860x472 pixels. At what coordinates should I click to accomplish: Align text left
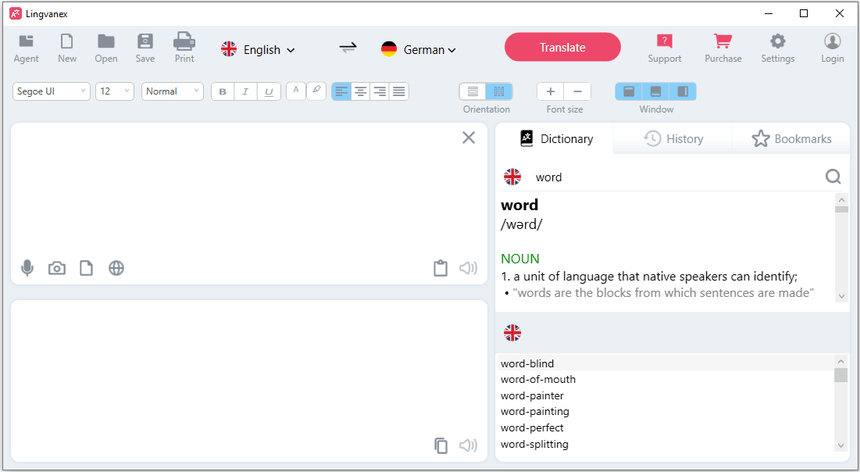click(341, 92)
